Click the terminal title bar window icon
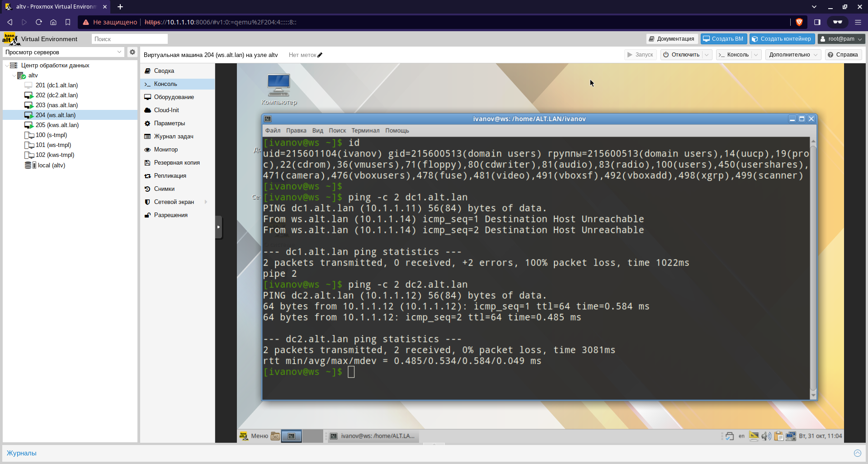 coord(268,119)
